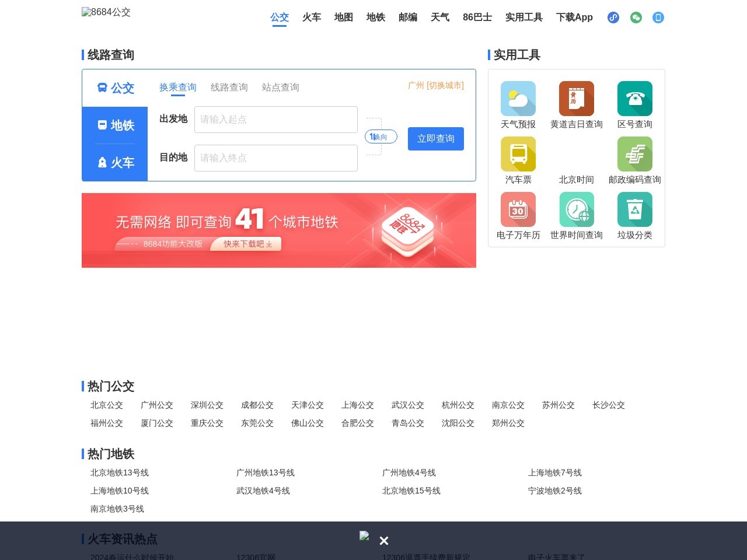This screenshot has width=747, height=560.
Task: Open the 宁波地铁2号线 link
Action: pyautogui.click(x=555, y=491)
